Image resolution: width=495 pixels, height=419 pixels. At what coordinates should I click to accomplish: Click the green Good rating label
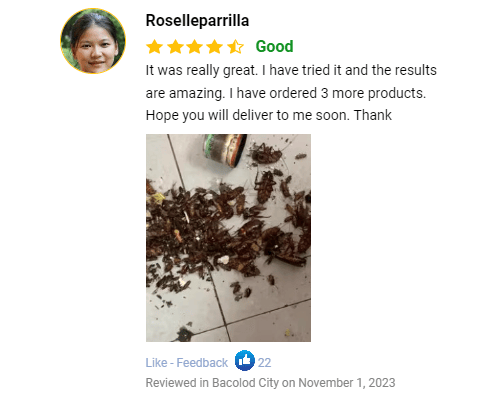274,46
